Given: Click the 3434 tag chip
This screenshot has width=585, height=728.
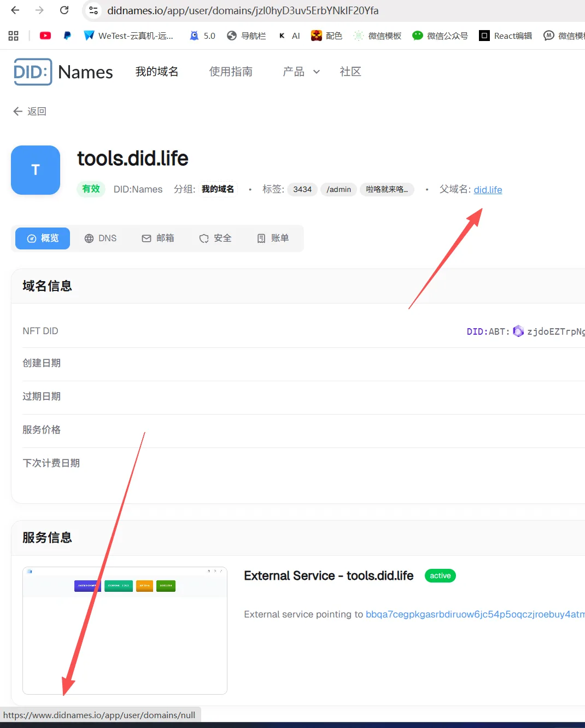Looking at the screenshot, I should 302,189.
